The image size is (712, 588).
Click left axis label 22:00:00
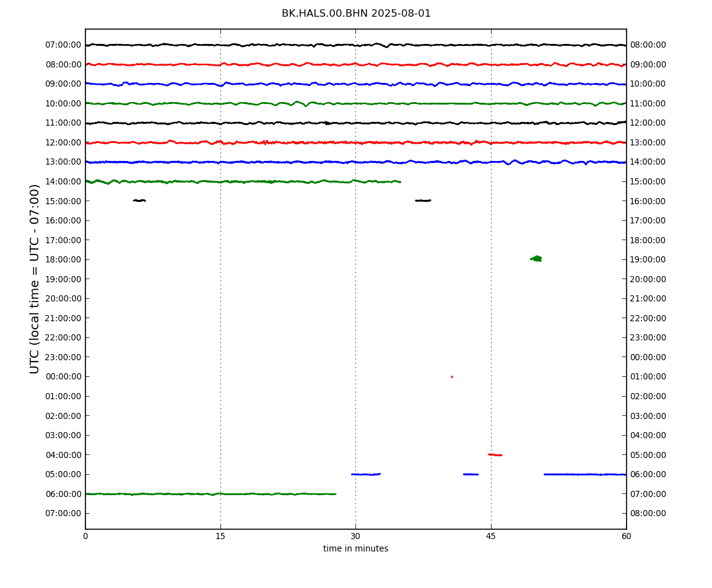tap(63, 337)
